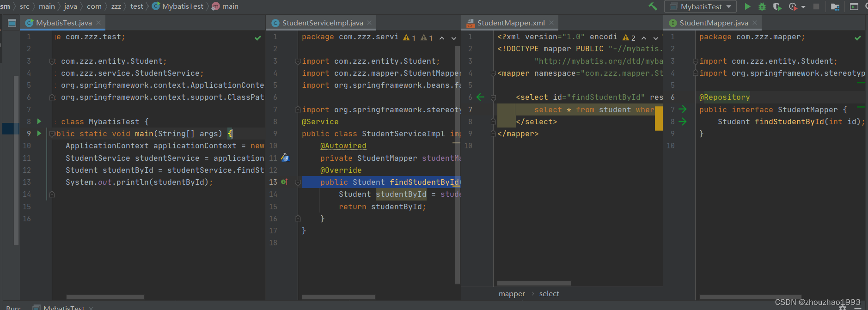Collapse the imports fold in StudentServiceImpl.java
The image size is (868, 310).
[298, 61]
